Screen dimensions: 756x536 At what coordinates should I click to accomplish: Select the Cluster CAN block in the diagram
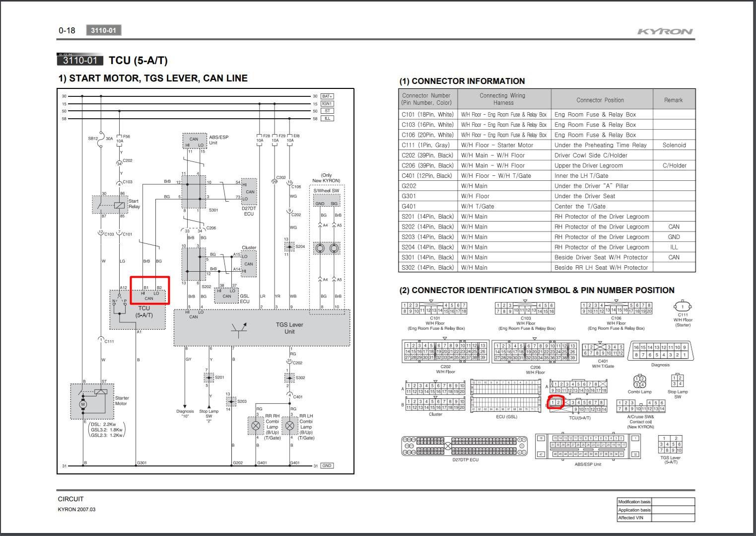coord(249,263)
